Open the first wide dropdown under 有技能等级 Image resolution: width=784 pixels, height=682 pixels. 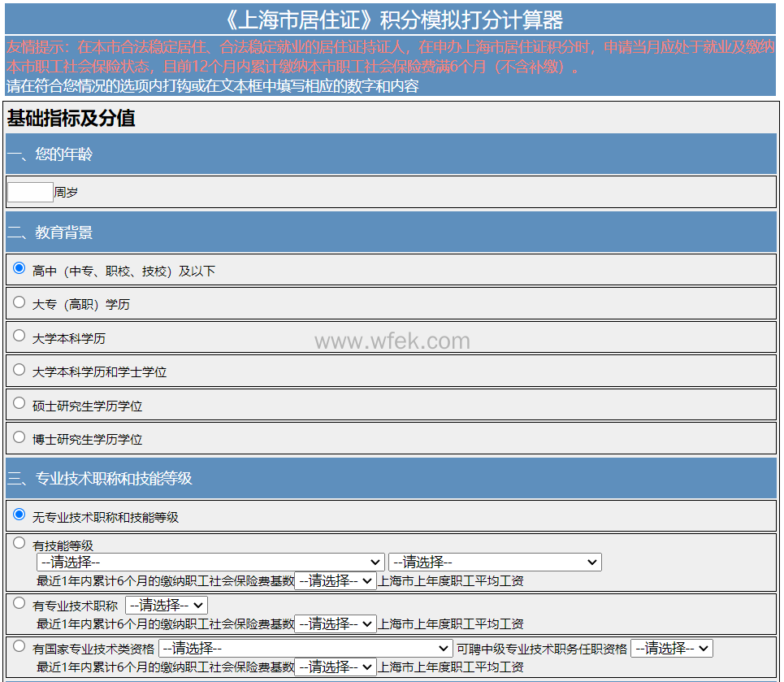click(x=210, y=563)
